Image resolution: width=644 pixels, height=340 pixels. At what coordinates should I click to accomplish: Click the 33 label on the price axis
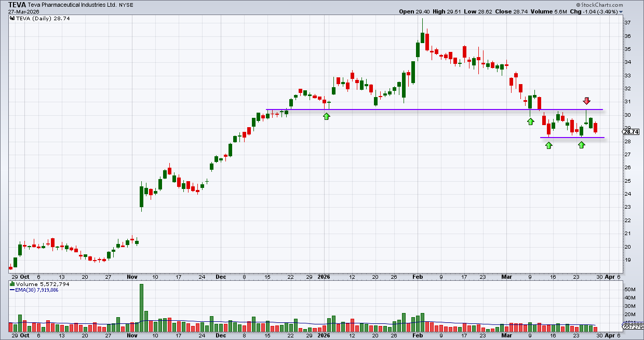pos(627,75)
